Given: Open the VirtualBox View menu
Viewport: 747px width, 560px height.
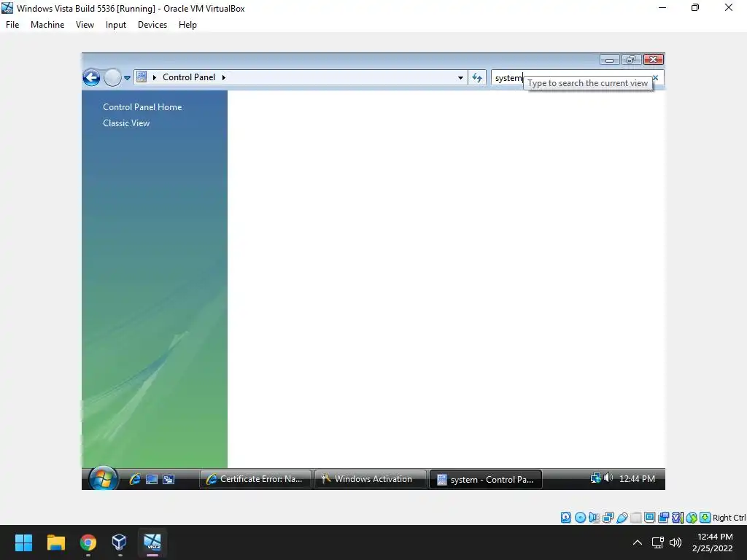Looking at the screenshot, I should click(85, 25).
